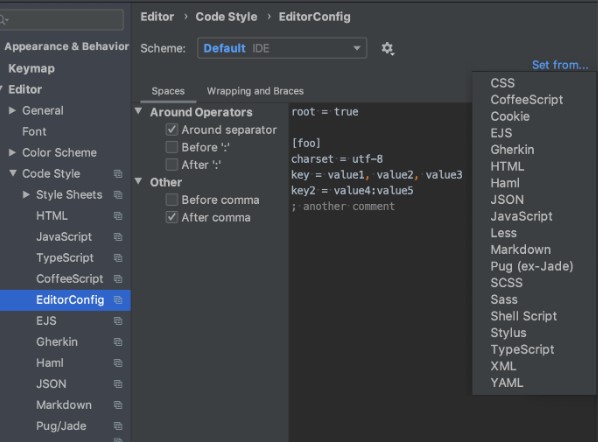Collapse the Editor tree node arrow
598x442 pixels.
pos(1,90)
